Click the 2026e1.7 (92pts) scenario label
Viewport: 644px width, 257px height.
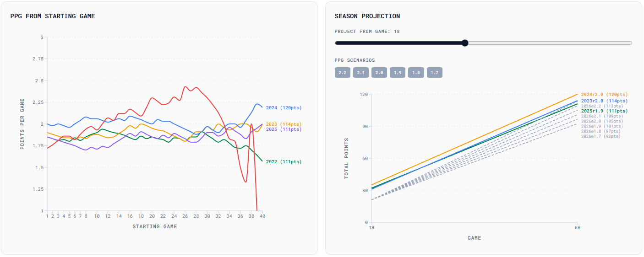click(600, 136)
